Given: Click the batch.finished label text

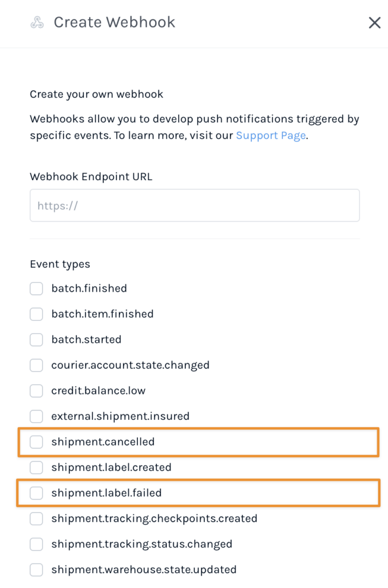Looking at the screenshot, I should (x=89, y=288).
